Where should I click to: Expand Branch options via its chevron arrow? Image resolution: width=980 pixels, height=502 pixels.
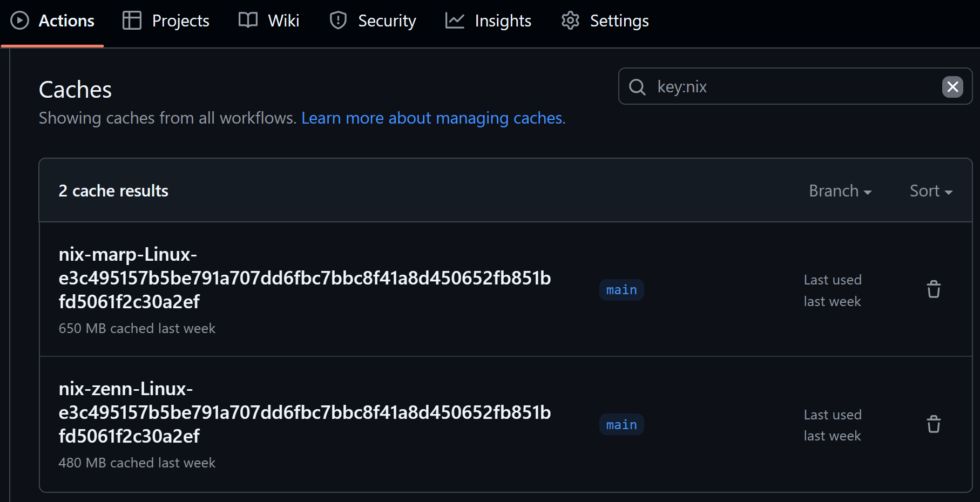click(x=867, y=192)
